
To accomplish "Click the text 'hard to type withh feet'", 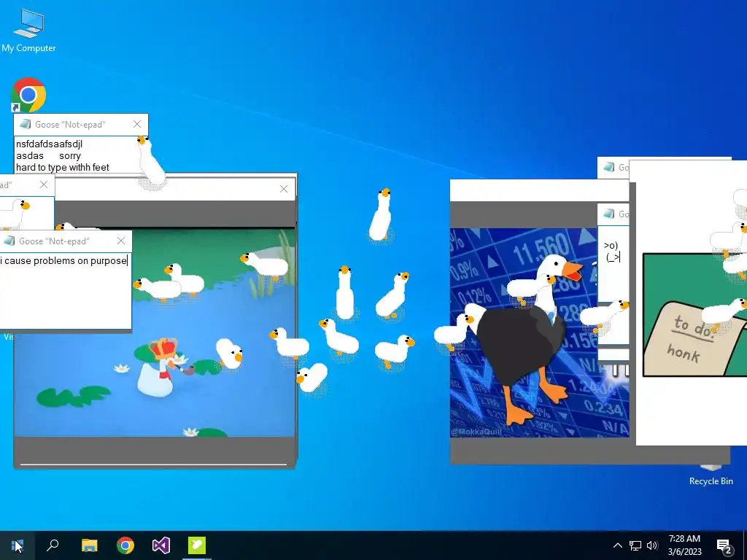I will pyautogui.click(x=63, y=167).
